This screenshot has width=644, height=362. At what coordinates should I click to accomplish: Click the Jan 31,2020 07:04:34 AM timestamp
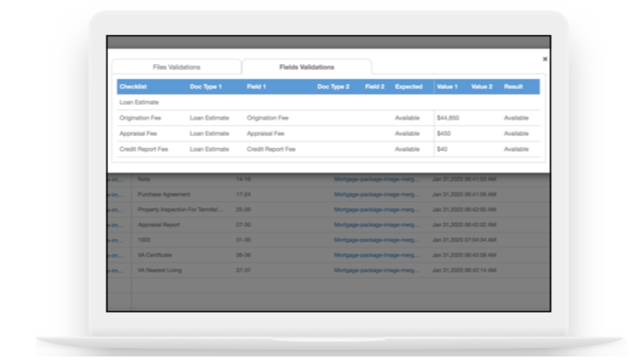[465, 240]
